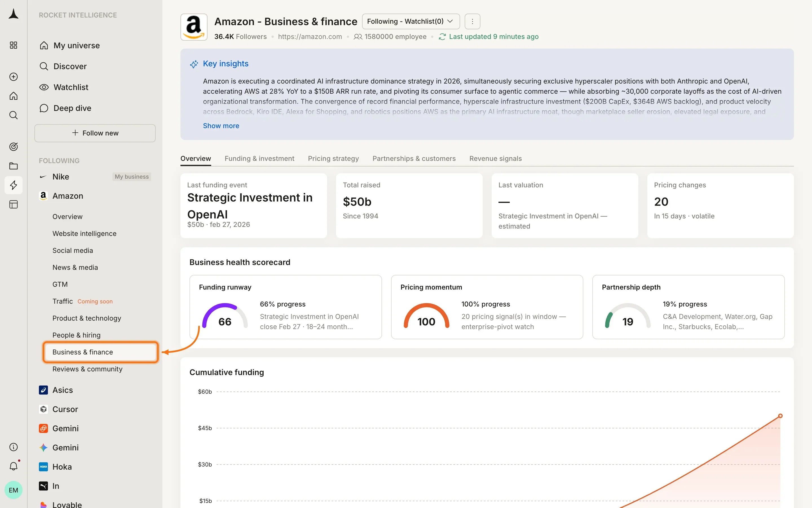Click the Amazon logo in the page header

pos(194,27)
